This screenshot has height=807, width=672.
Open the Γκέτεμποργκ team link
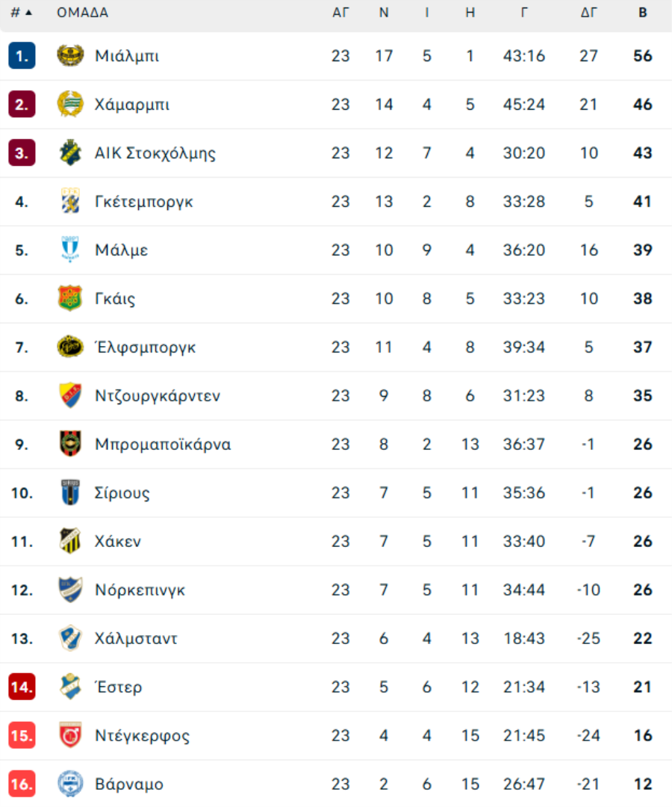144,202
